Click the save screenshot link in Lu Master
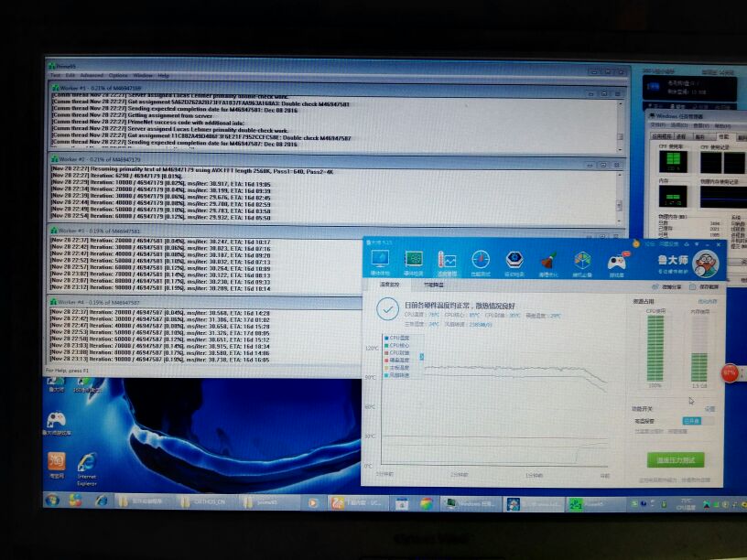This screenshot has width=747, height=560. tap(704, 287)
